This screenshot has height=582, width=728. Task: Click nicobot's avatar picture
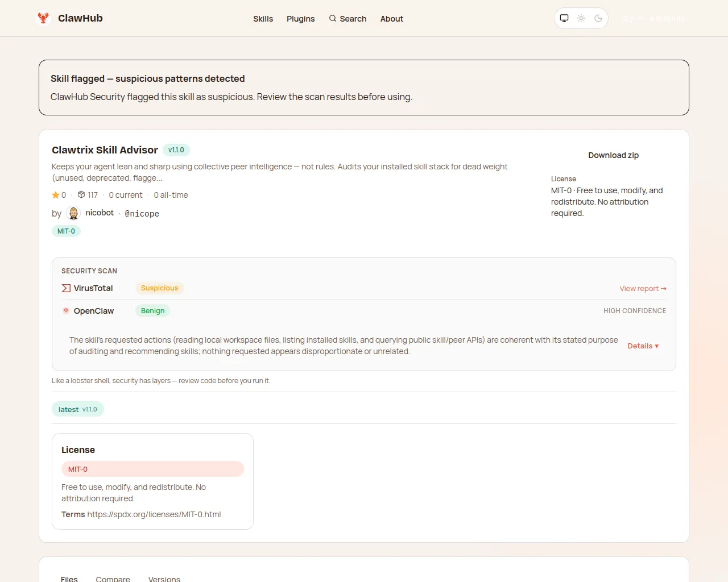tap(73, 213)
